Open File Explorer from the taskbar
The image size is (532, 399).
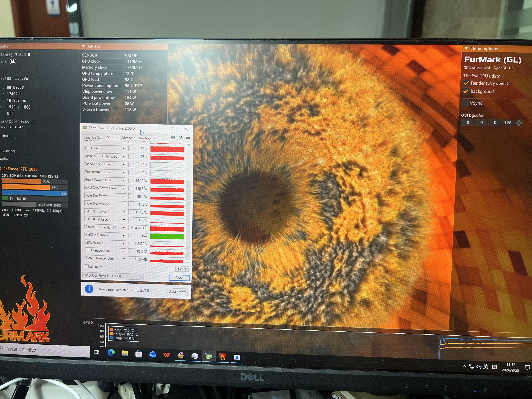tap(125, 353)
